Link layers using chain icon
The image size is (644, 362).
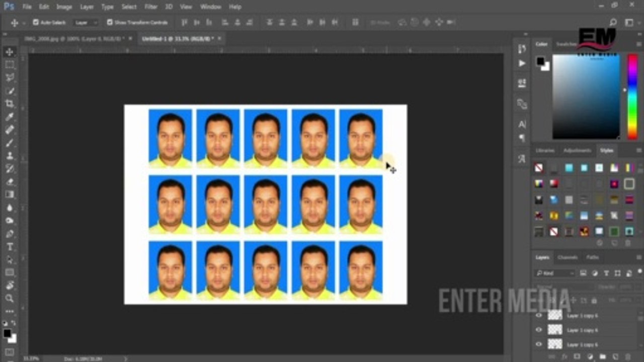click(552, 357)
